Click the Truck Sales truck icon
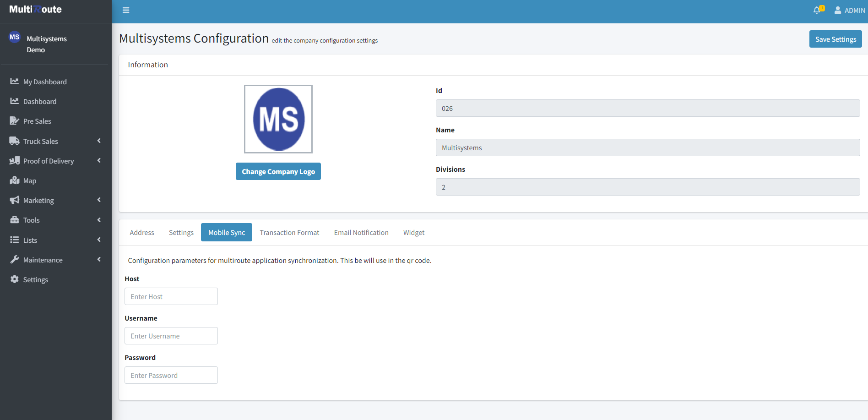The width and height of the screenshot is (868, 420). click(x=14, y=141)
